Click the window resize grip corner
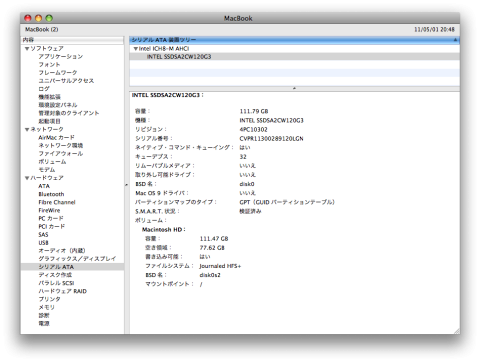This screenshot has height=362, width=480. coord(456,331)
